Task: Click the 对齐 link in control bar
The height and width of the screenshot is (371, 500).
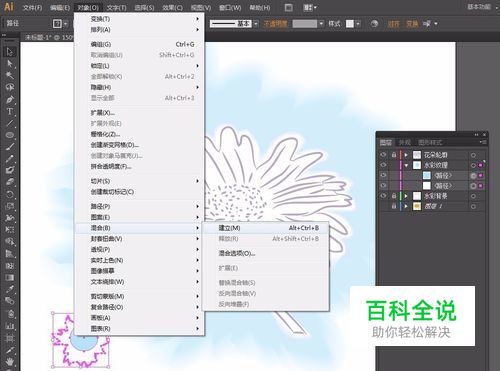Action: 393,24
